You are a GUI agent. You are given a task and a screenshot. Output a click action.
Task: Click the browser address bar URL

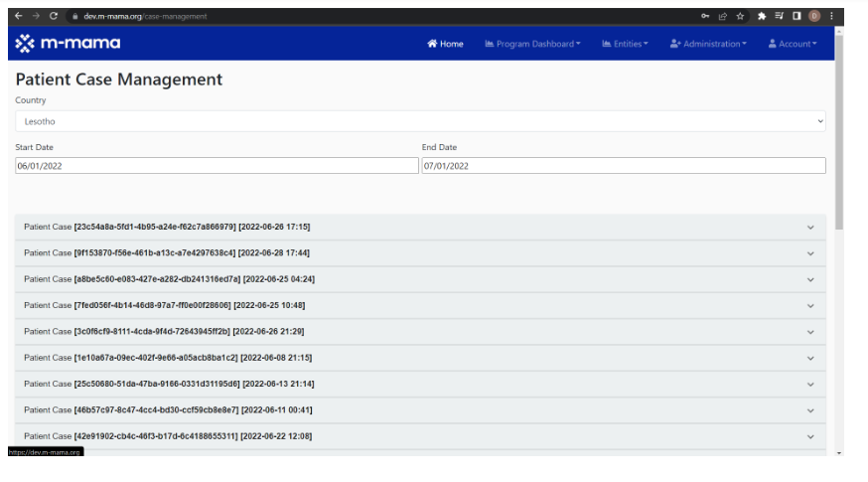coord(145,17)
